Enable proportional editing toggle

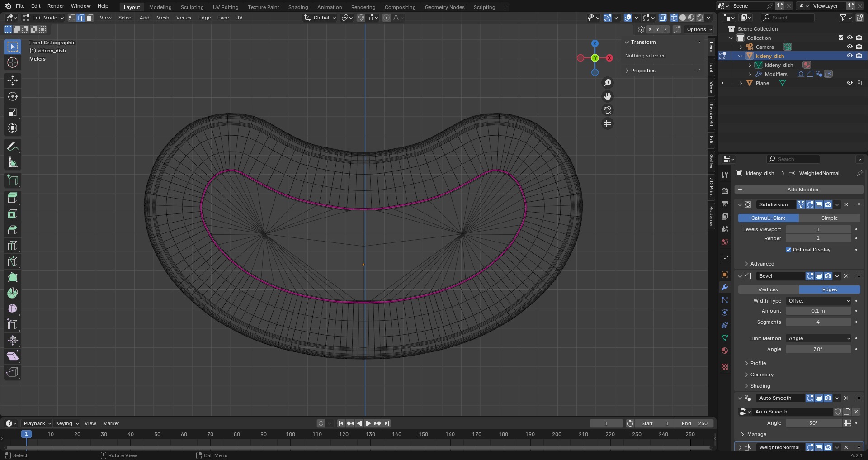pos(387,18)
